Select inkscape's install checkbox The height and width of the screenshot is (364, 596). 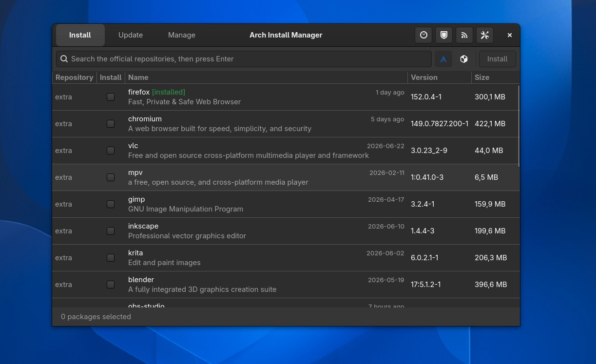[x=111, y=231]
